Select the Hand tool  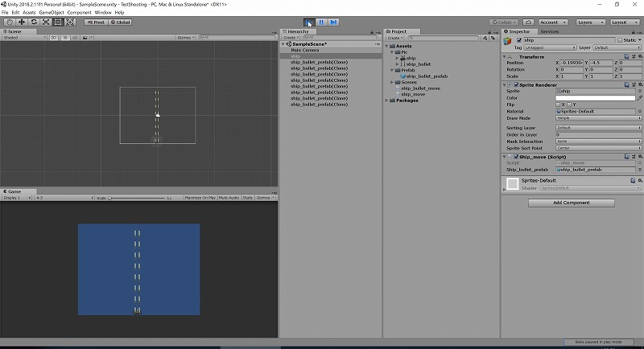click(10, 23)
